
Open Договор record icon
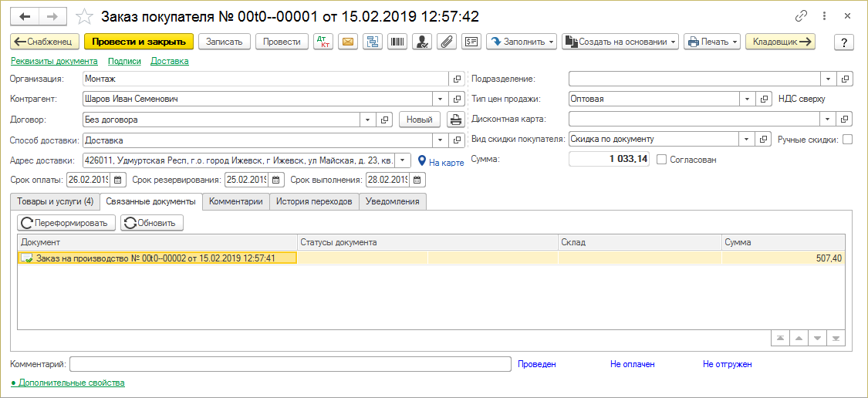385,119
